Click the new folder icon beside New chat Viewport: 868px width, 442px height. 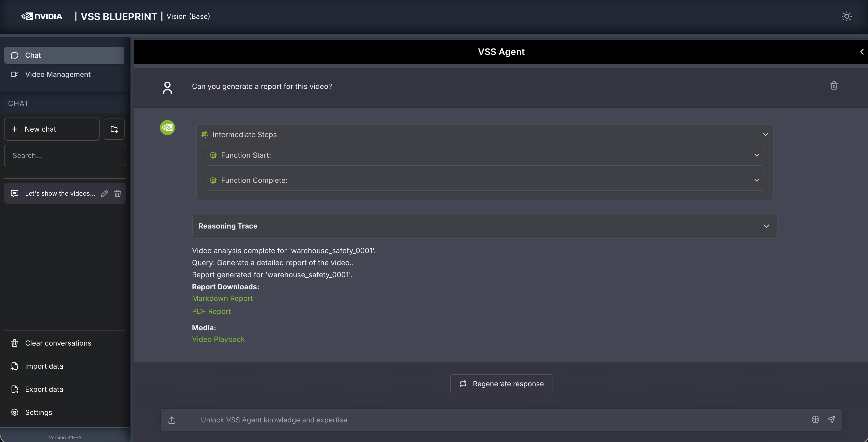pyautogui.click(x=114, y=129)
